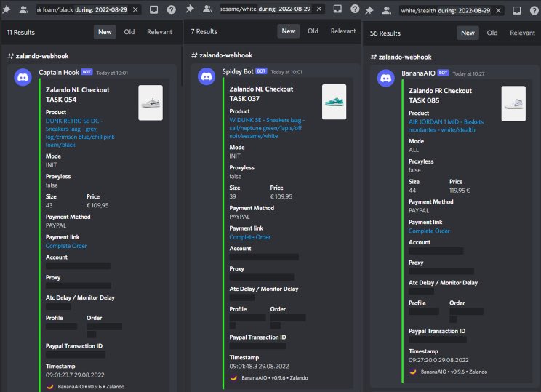Open zalando-webhook channel heading in middle panel

point(222,55)
